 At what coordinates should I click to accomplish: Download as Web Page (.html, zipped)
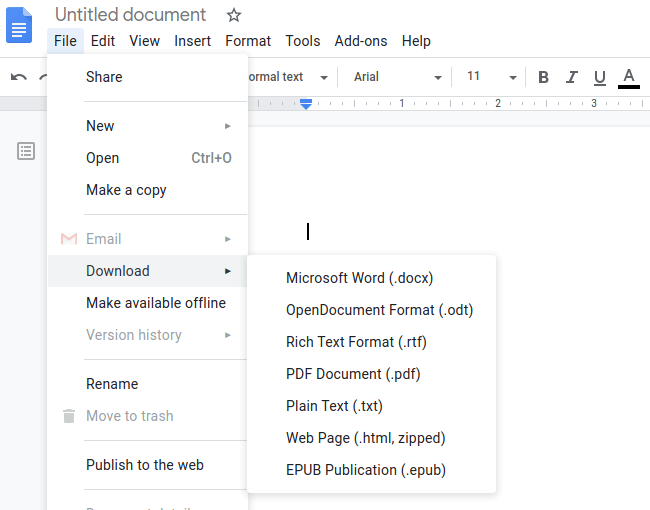tap(371, 438)
